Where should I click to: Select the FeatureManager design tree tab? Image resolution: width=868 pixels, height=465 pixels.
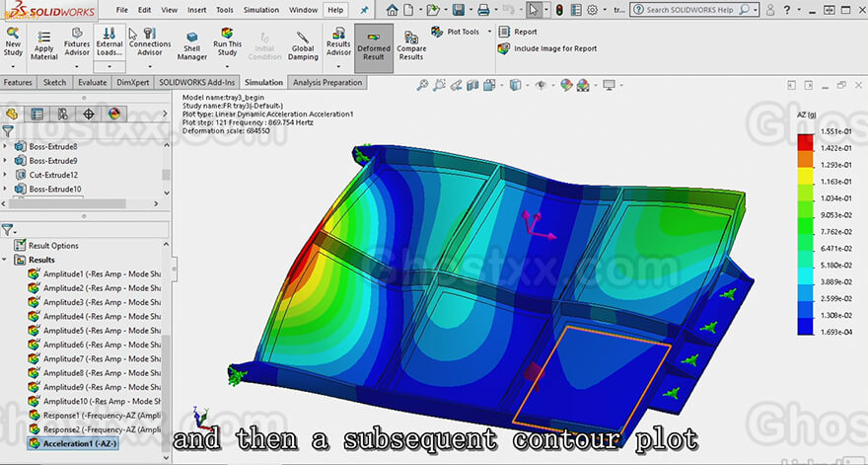(12, 115)
